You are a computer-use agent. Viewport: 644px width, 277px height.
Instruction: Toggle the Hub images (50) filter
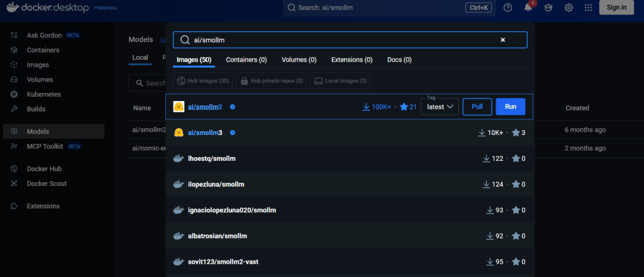(203, 81)
